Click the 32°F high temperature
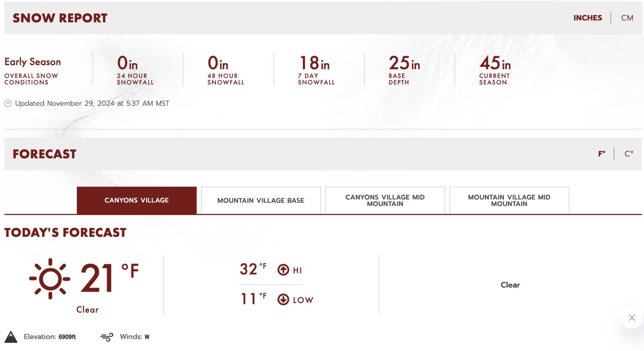This screenshot has width=644, height=351. (x=253, y=269)
